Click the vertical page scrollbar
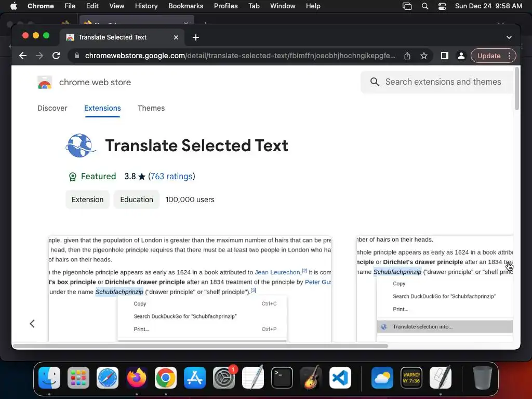 pos(517,89)
